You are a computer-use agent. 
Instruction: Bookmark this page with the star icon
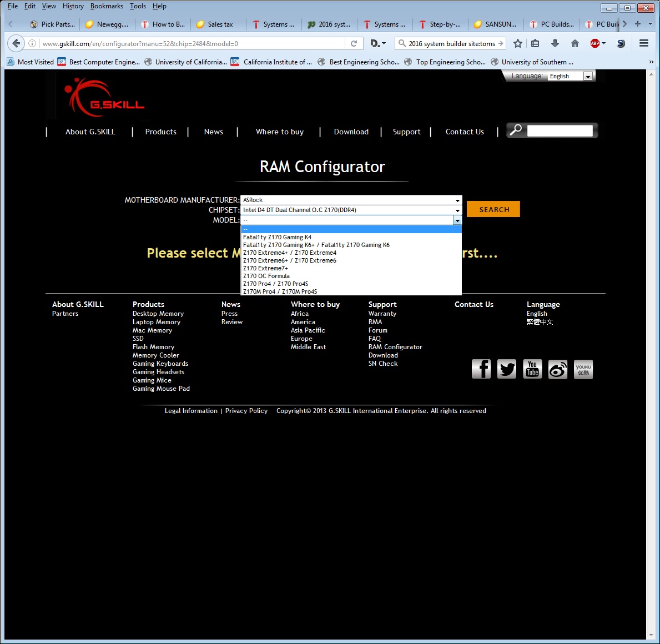pyautogui.click(x=518, y=43)
